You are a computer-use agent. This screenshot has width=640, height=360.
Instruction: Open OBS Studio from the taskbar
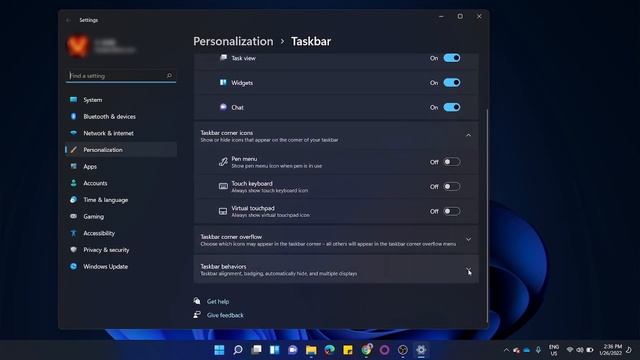point(403,350)
